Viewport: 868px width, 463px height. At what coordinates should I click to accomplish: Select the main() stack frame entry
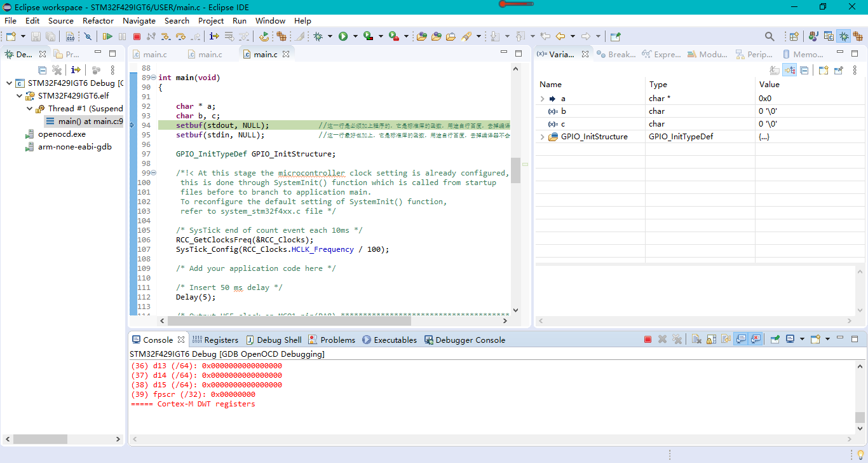85,121
